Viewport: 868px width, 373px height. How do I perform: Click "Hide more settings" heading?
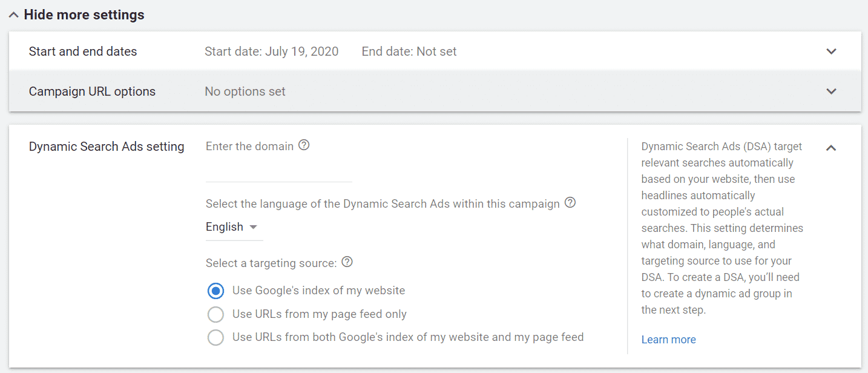tap(84, 13)
